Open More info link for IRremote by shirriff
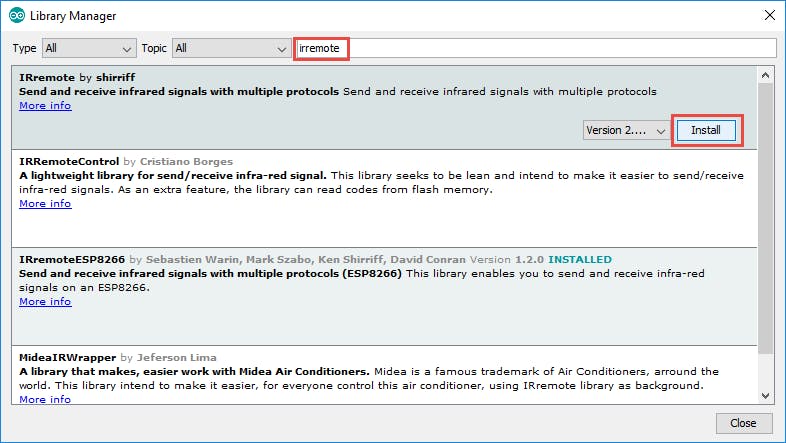786x443 pixels. (x=45, y=106)
